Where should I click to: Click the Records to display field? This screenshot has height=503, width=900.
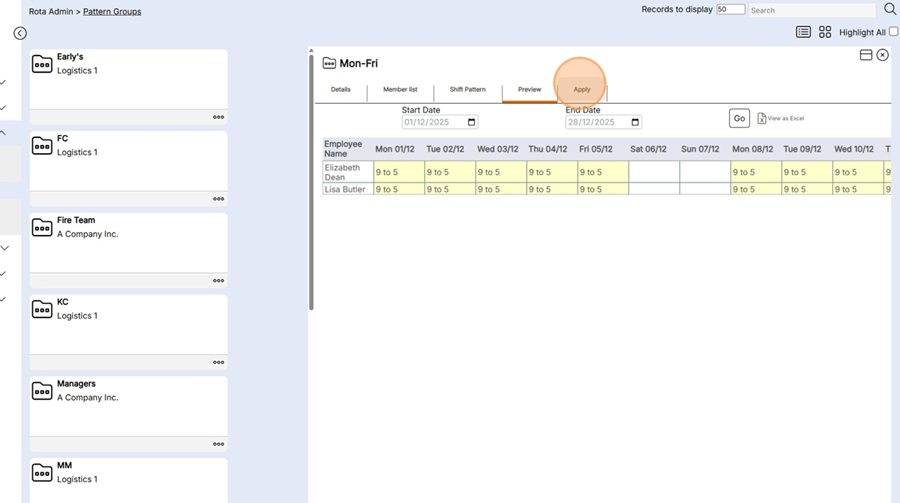(730, 9)
